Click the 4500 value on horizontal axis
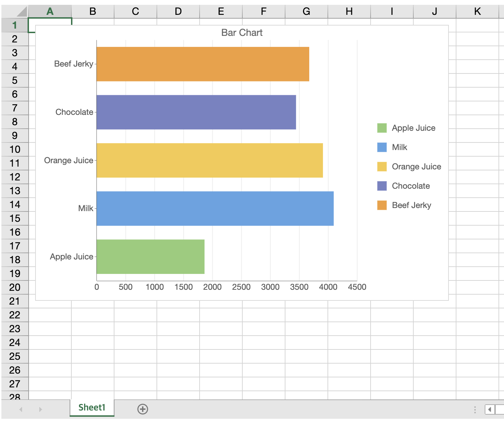The width and height of the screenshot is (504, 445). click(x=357, y=287)
